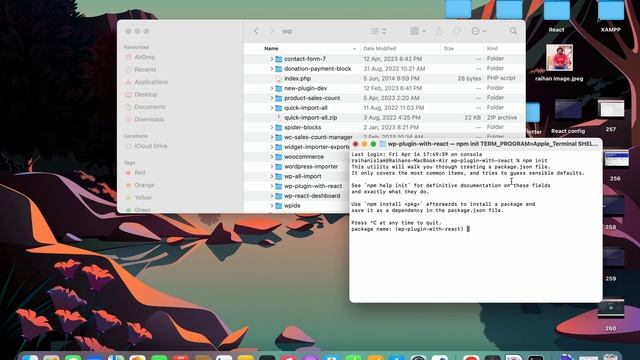Open Finder group-by options dropdown
The width and height of the screenshot is (640, 360).
pyautogui.click(x=418, y=31)
